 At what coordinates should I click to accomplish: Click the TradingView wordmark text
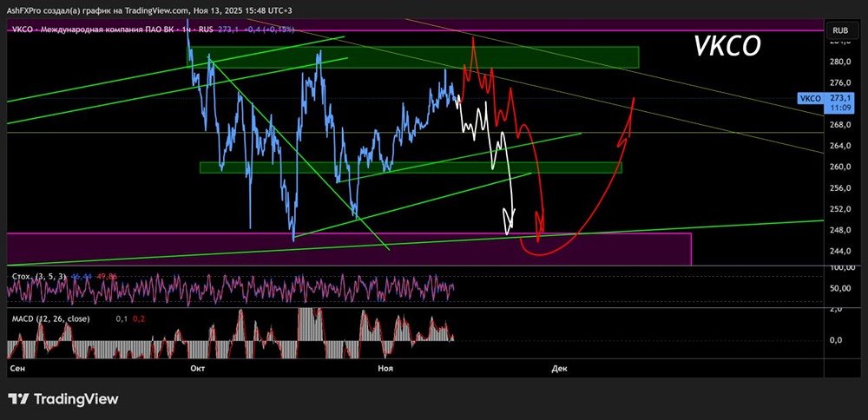76,399
